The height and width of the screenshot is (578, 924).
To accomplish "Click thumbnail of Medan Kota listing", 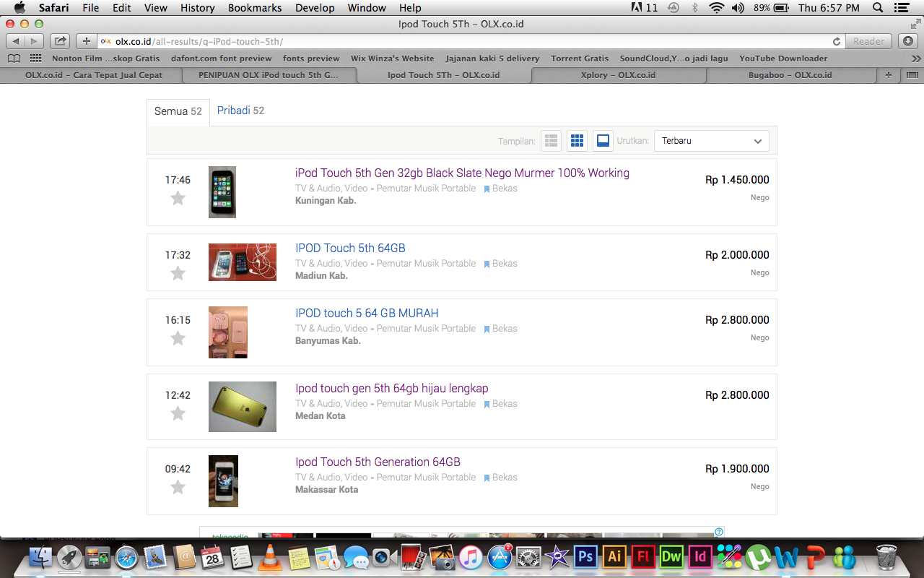I will [x=243, y=407].
